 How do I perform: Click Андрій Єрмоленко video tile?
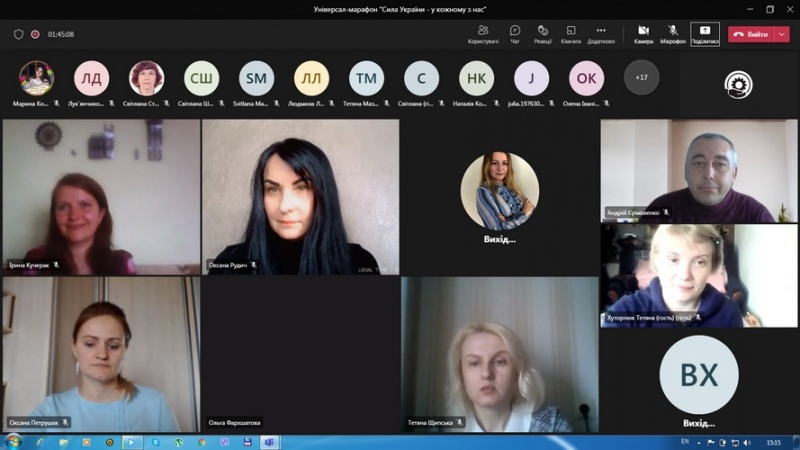699,170
